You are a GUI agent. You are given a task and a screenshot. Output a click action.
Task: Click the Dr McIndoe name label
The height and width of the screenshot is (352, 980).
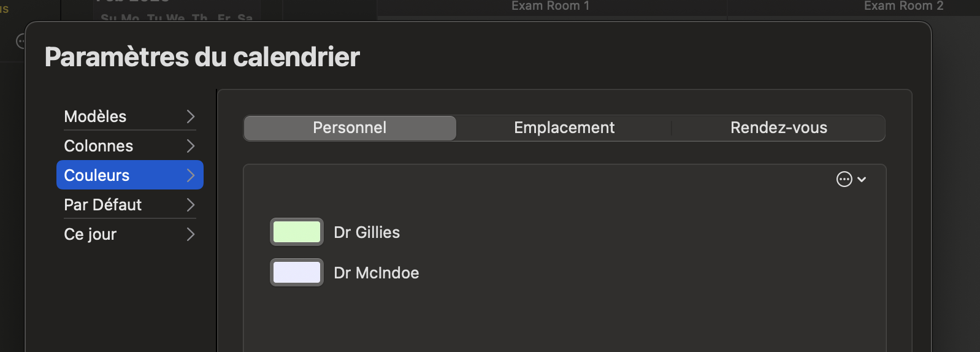(x=377, y=273)
